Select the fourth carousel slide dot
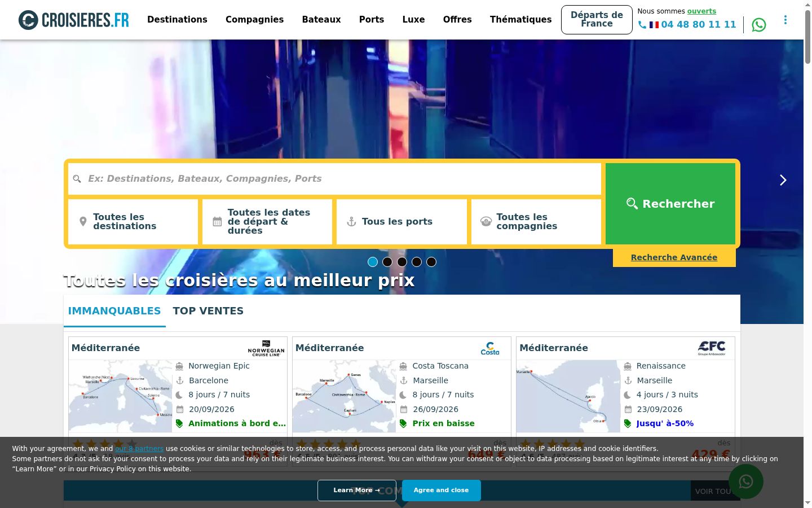Image resolution: width=812 pixels, height=508 pixels. click(417, 262)
